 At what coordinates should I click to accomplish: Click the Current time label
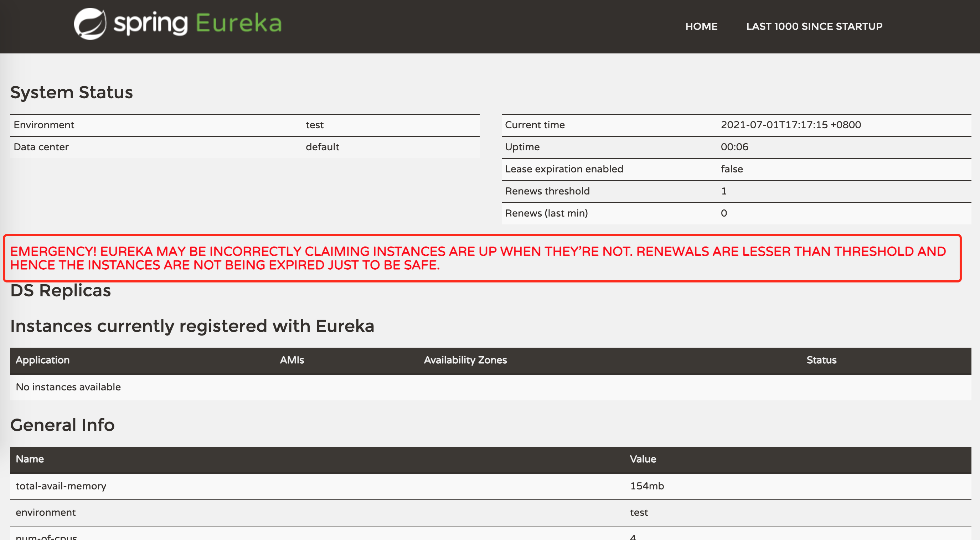click(535, 125)
